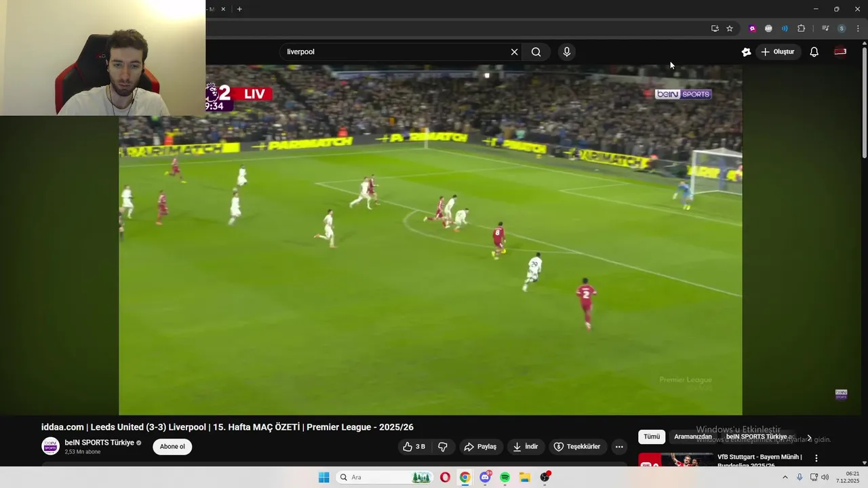This screenshot has height=488, width=868.
Task: Open the purple extension icon in Chrome toolbar
Action: click(752, 28)
